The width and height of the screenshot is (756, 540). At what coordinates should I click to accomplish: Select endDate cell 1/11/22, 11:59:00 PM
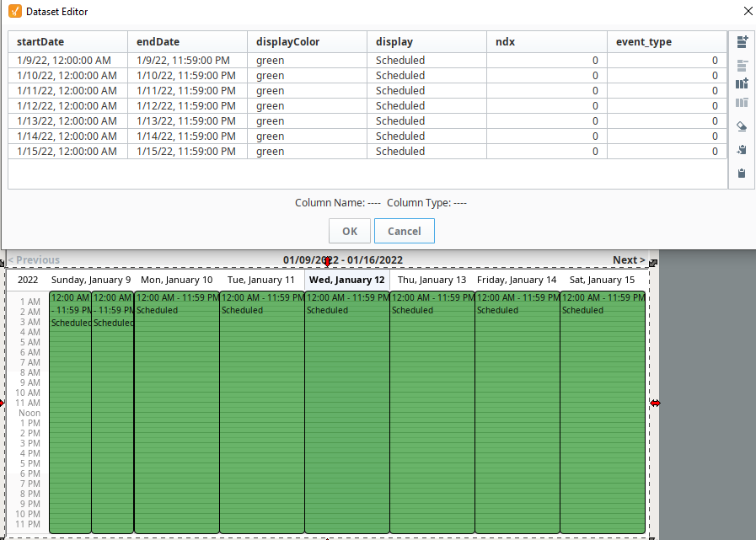click(x=188, y=91)
